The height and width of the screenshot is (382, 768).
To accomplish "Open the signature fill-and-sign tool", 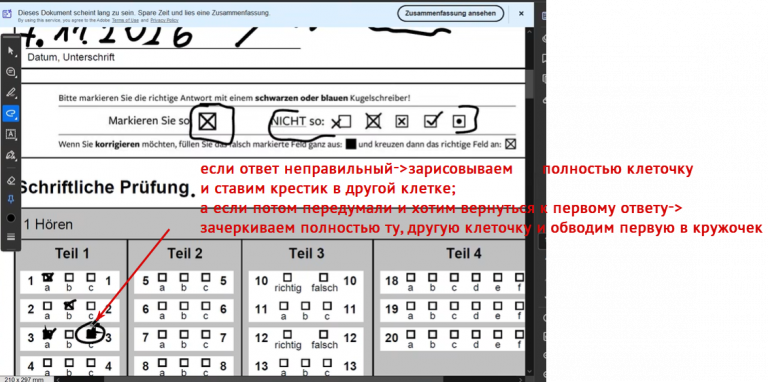I will 11,155.
